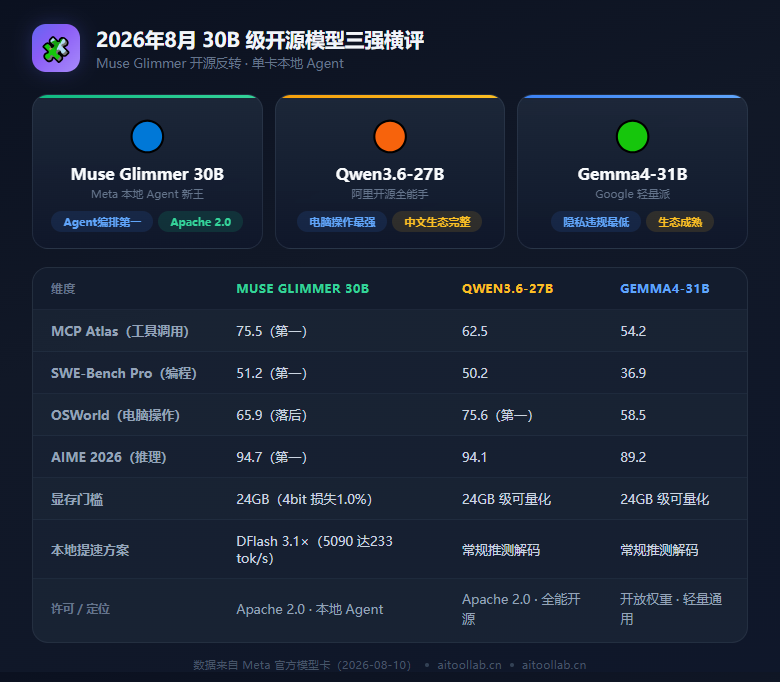
Task: Click the '51.2（第一)' cell
Action: click(272, 373)
